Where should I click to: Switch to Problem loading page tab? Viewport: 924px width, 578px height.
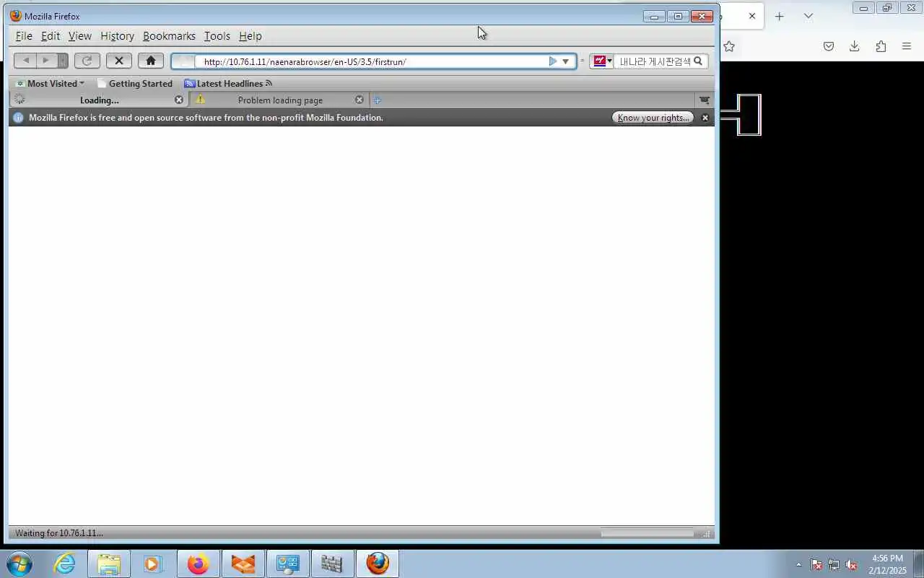[x=280, y=100]
